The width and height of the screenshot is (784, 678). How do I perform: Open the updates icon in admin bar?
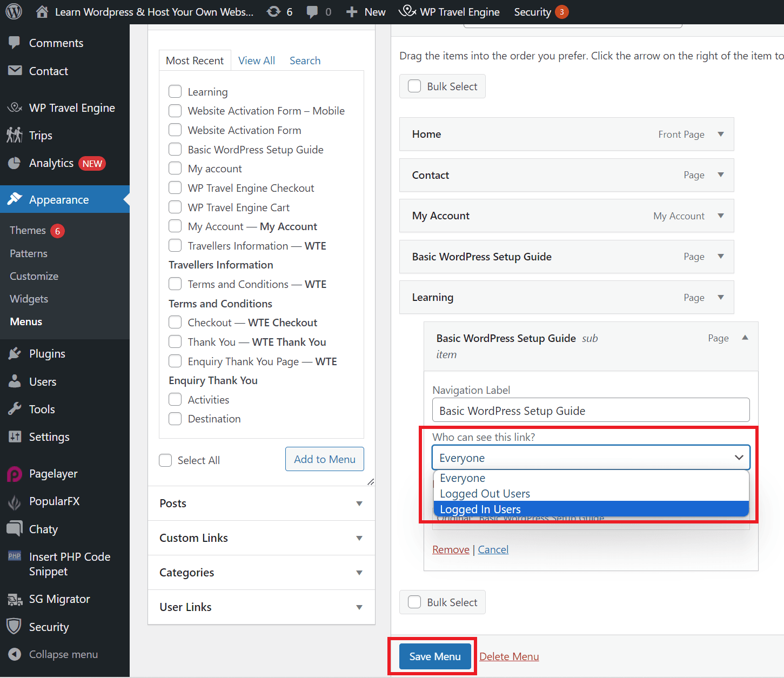274,12
